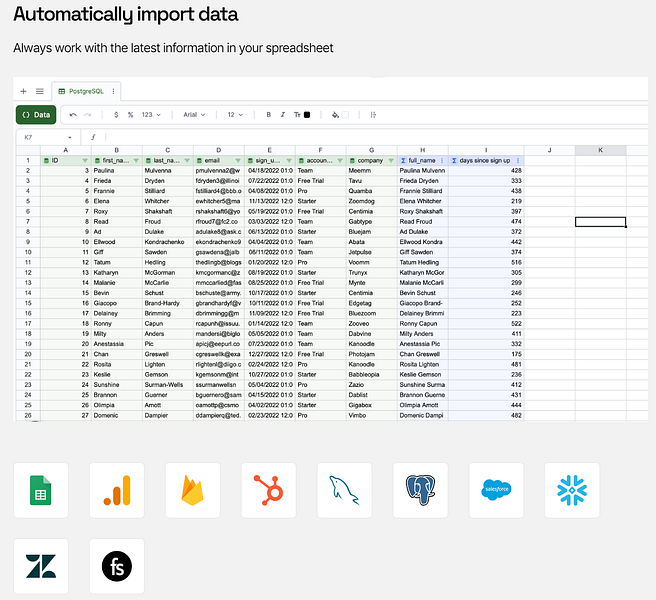Click company cell Gigabox
The image size is (656, 600).
click(372, 405)
